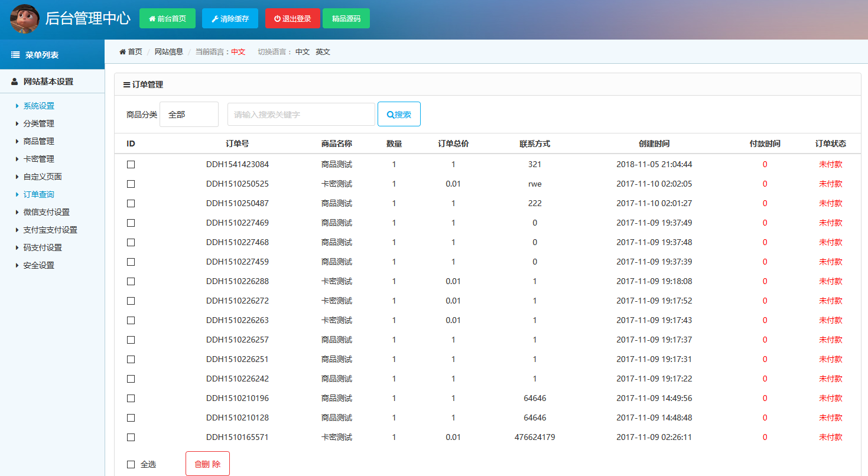Check the 全选 select-all checkbox
Image resolution: width=868 pixels, height=476 pixels.
[131, 465]
